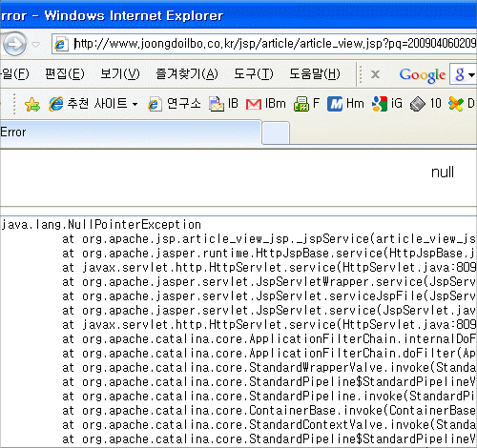Screen dimensions: 477x448
Task: Expand the 추천 사이트 dropdown arrow
Action: pos(135,104)
